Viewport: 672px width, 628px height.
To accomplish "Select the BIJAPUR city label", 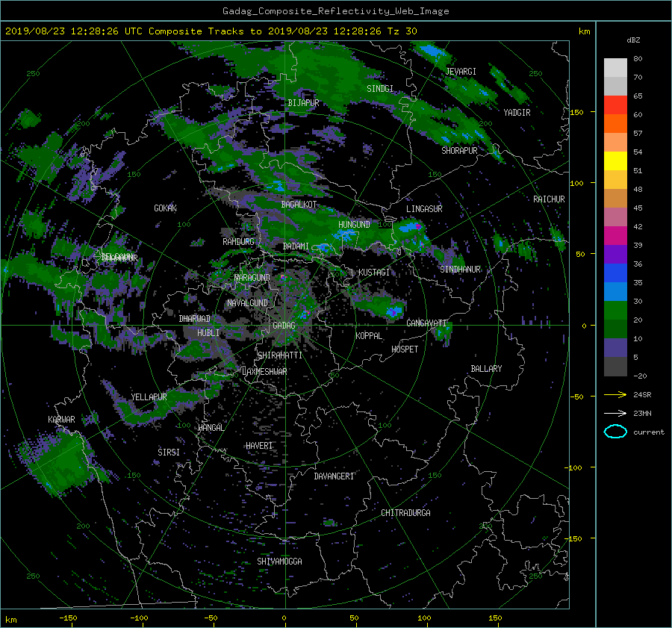I will tap(303, 103).
